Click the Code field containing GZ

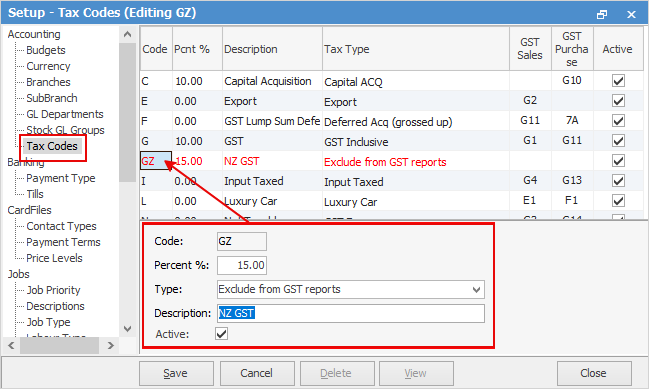coord(242,241)
